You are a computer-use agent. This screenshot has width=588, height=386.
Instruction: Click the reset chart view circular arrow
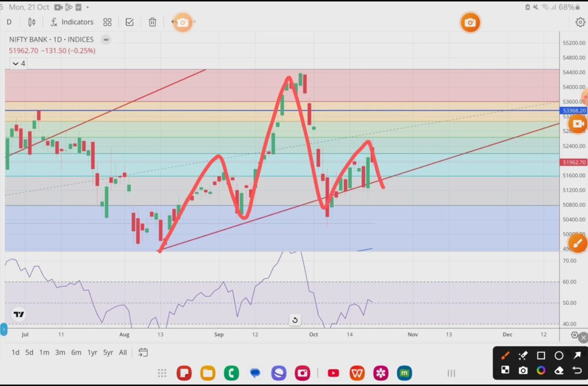click(295, 320)
